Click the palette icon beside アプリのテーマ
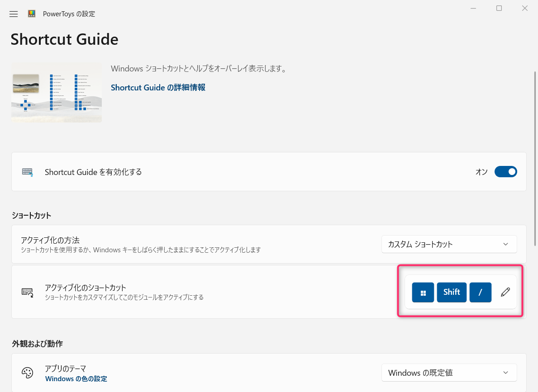Image resolution: width=538 pixels, height=392 pixels. tap(28, 373)
